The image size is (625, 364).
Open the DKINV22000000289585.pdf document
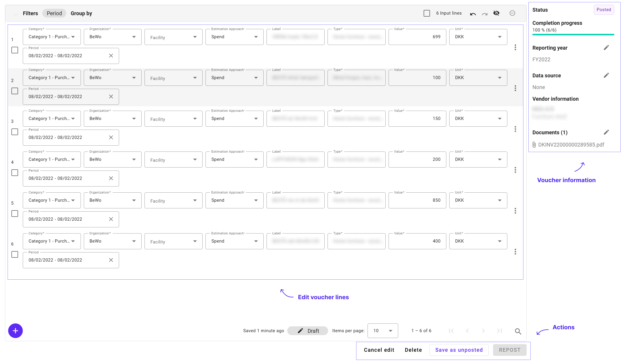tap(571, 145)
